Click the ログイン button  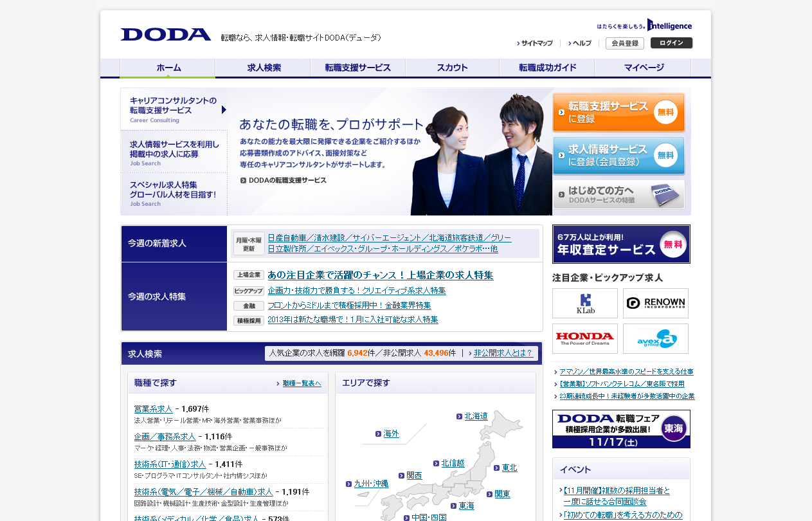coord(671,43)
